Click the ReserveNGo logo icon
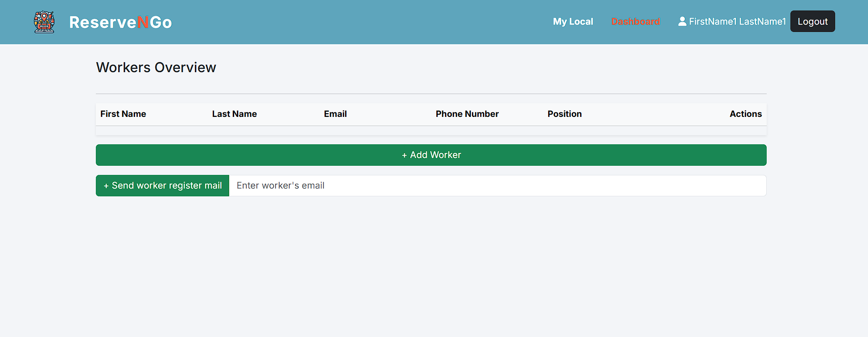Viewport: 868px width, 337px height. [x=44, y=22]
